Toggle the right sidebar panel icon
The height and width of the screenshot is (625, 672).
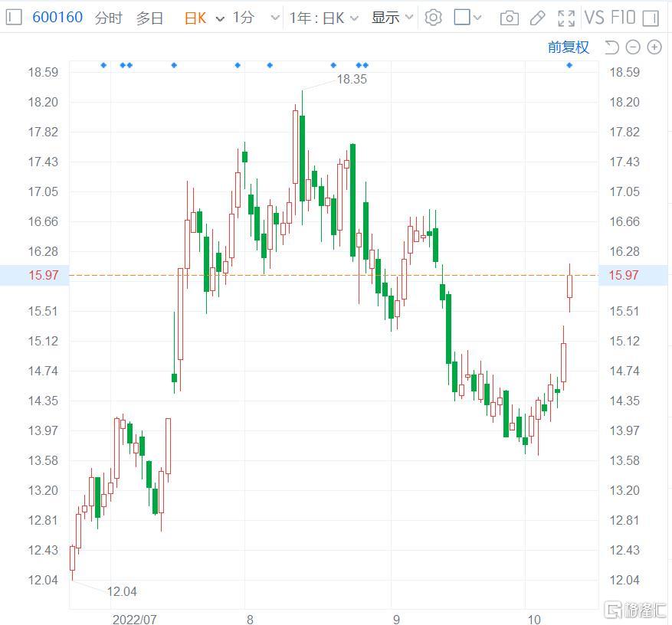pyautogui.click(x=651, y=18)
